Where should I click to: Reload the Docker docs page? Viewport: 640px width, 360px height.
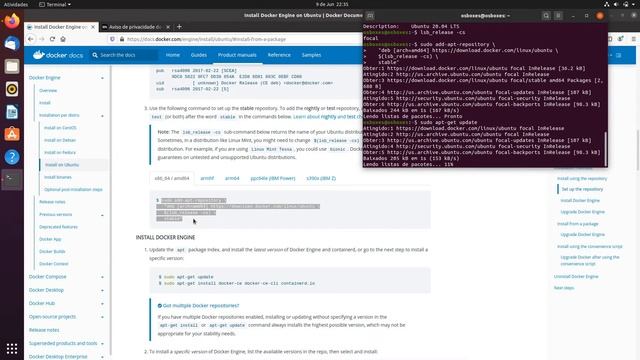(x=52, y=39)
